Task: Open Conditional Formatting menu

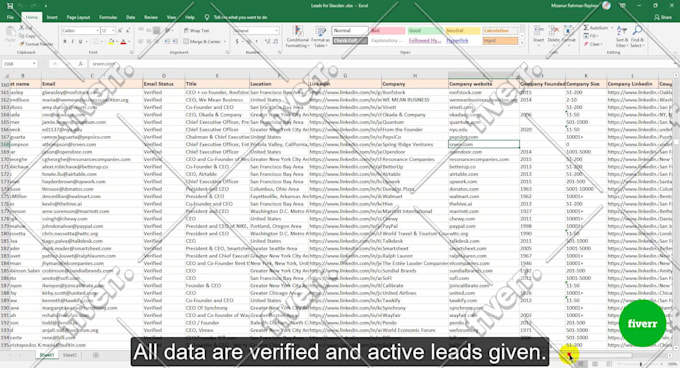Action: [298, 36]
